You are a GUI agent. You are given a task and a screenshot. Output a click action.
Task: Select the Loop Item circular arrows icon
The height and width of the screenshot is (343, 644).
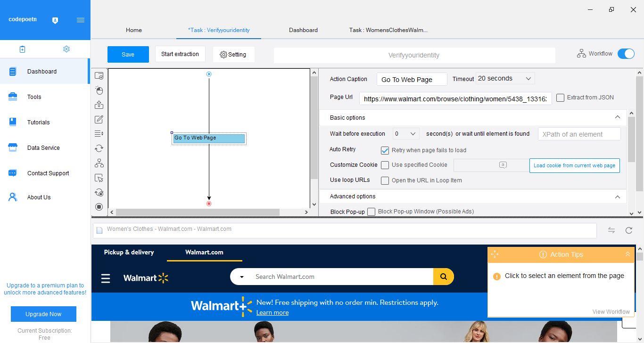click(99, 148)
